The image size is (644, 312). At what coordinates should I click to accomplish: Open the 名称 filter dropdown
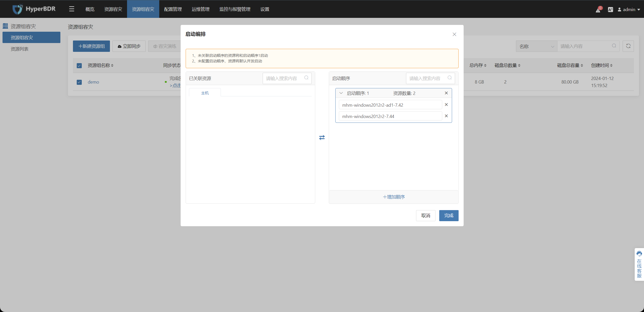[537, 46]
